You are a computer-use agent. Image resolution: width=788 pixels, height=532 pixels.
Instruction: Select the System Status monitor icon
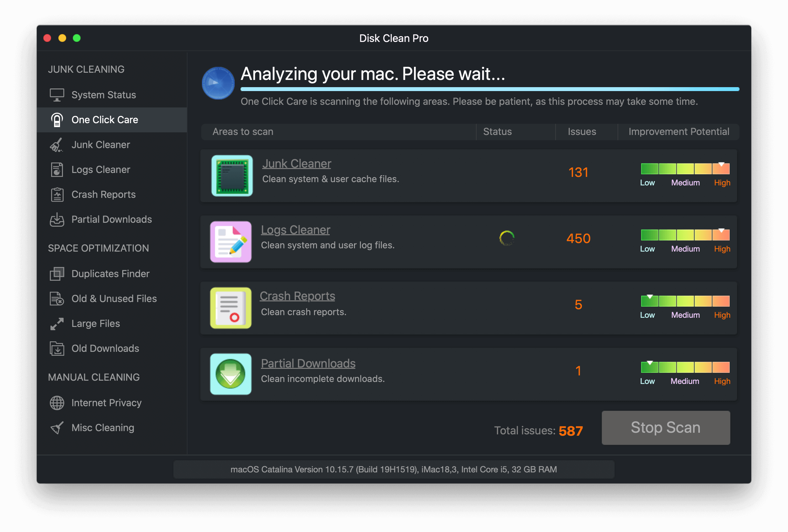[57, 95]
